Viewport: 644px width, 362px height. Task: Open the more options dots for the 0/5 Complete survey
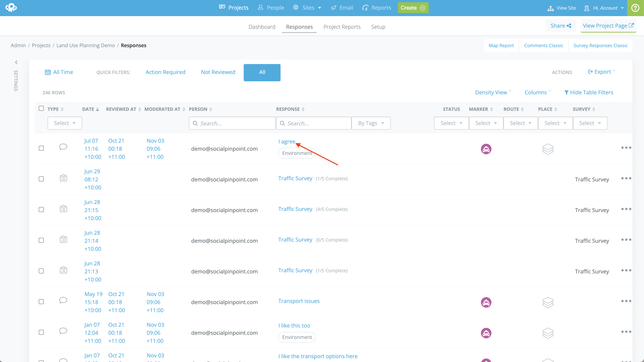(x=626, y=240)
